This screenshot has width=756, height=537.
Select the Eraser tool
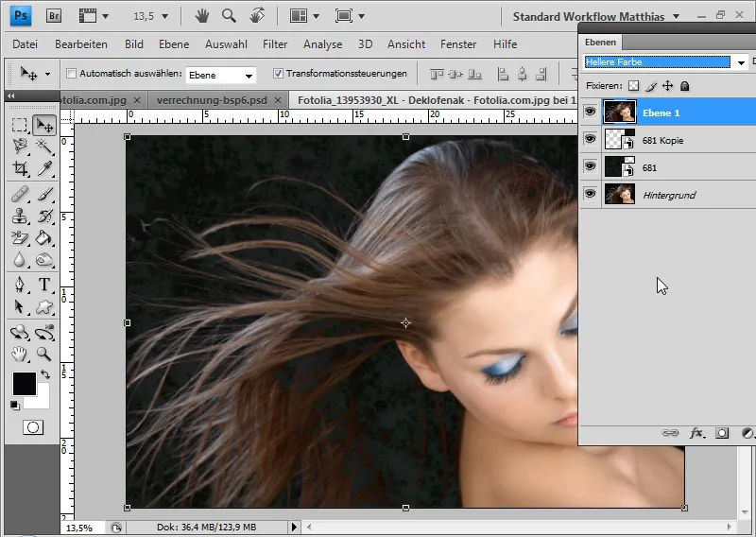coord(19,238)
